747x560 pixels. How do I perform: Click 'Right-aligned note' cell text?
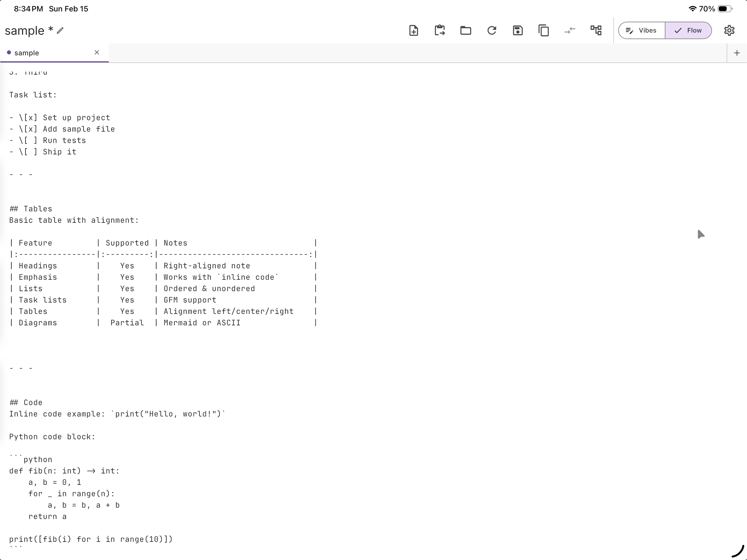click(207, 266)
